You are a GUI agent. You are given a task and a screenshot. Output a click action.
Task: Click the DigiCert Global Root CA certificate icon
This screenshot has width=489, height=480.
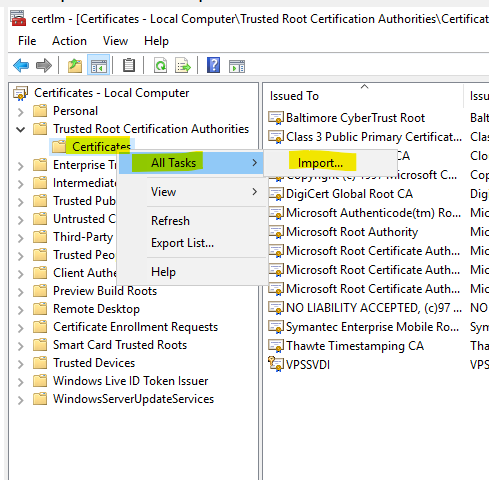276,194
